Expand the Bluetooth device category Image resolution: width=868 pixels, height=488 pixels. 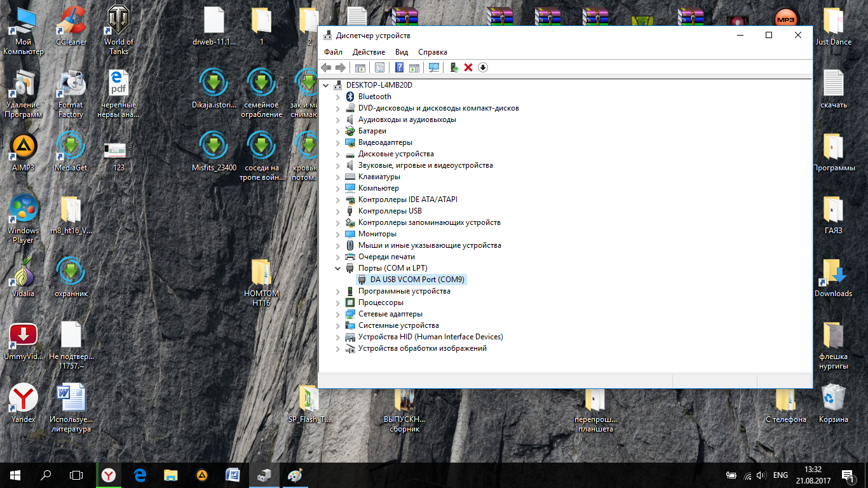[338, 97]
